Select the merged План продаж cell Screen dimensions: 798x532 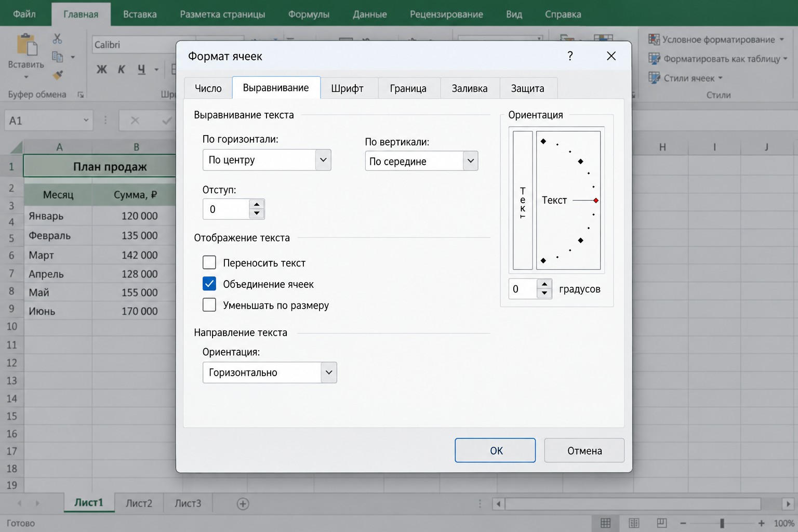pyautogui.click(x=100, y=167)
